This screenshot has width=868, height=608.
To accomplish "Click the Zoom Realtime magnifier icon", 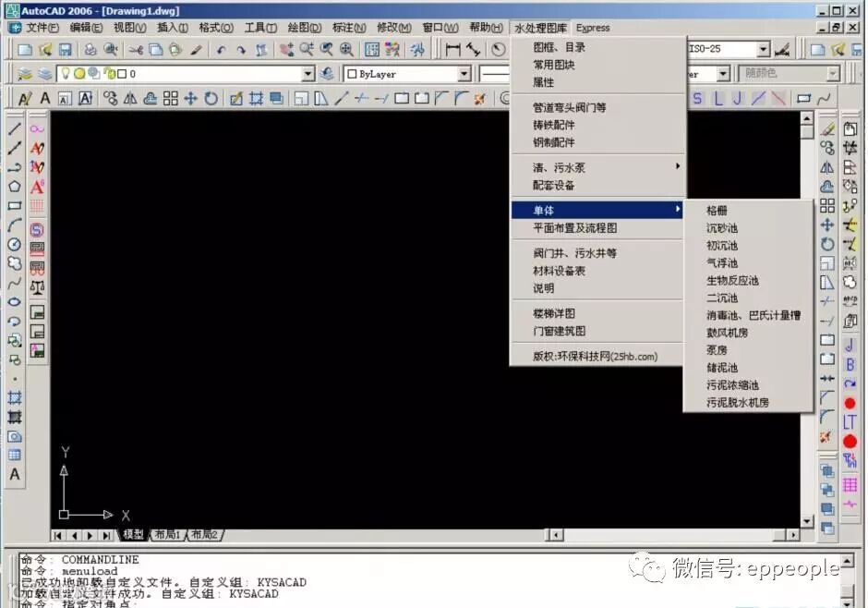I will (307, 50).
